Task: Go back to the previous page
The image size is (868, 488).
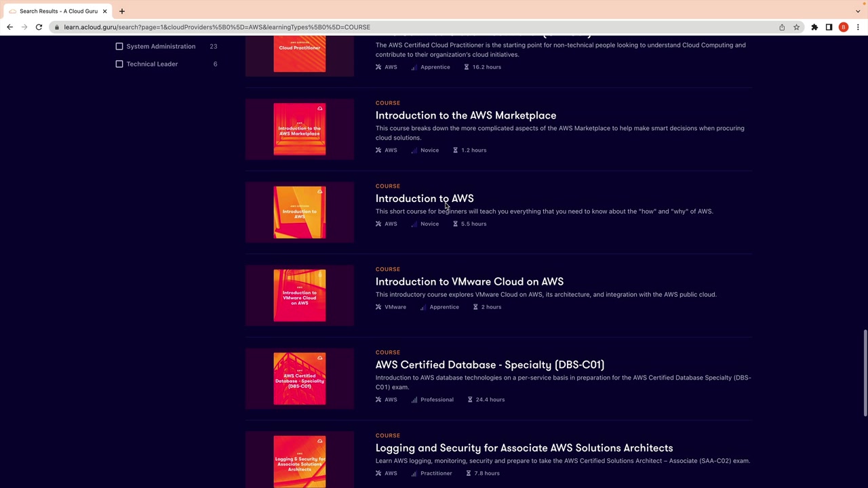Action: click(9, 27)
